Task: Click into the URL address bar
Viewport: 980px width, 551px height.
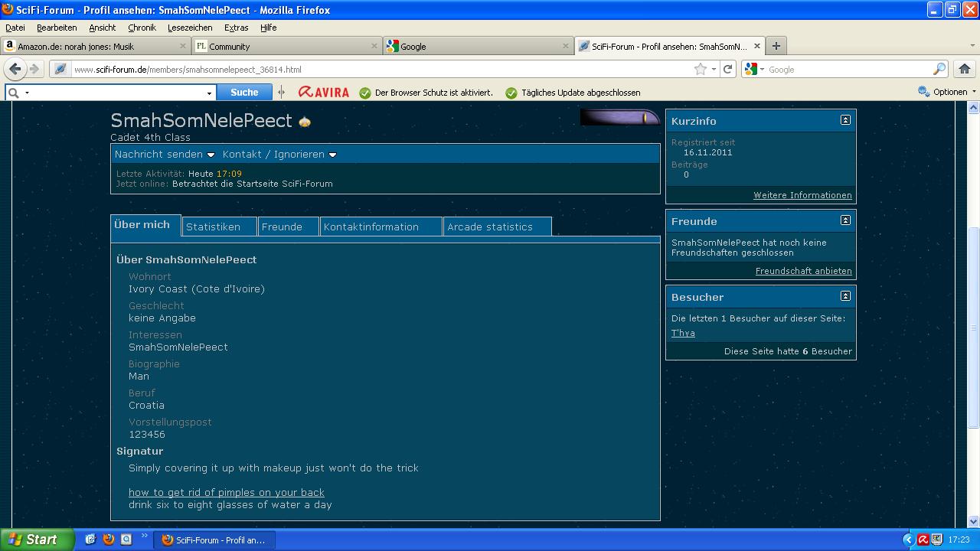Action: [x=383, y=69]
